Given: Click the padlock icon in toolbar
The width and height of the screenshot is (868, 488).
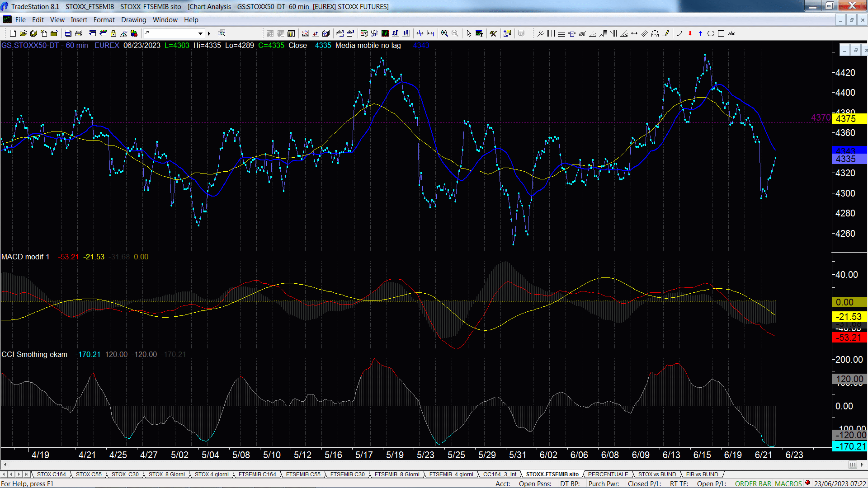Looking at the screenshot, I should [x=113, y=33].
